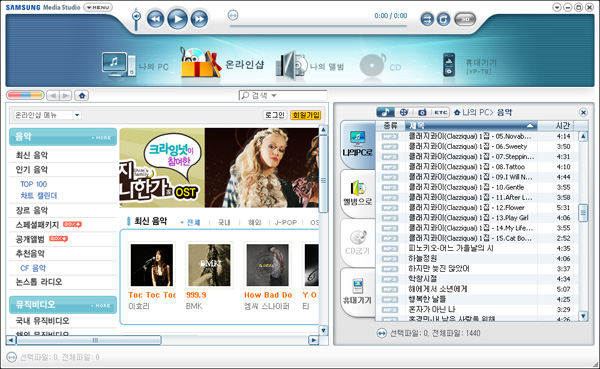Open the 인기 음악 link

click(32, 170)
